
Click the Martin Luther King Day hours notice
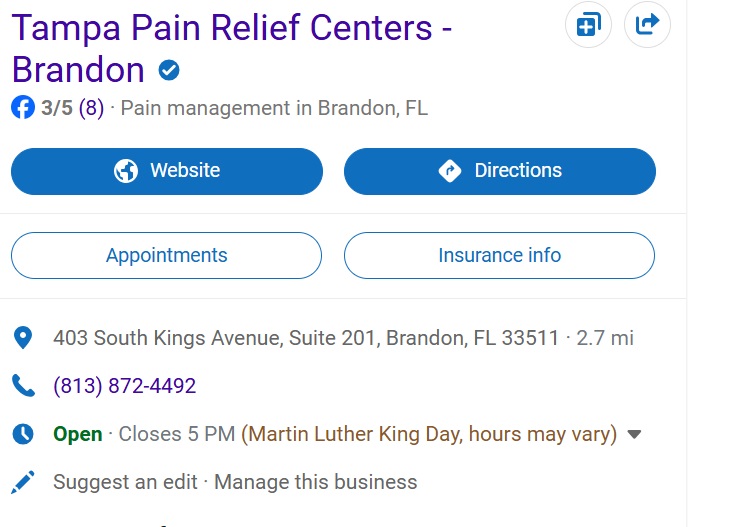(428, 434)
